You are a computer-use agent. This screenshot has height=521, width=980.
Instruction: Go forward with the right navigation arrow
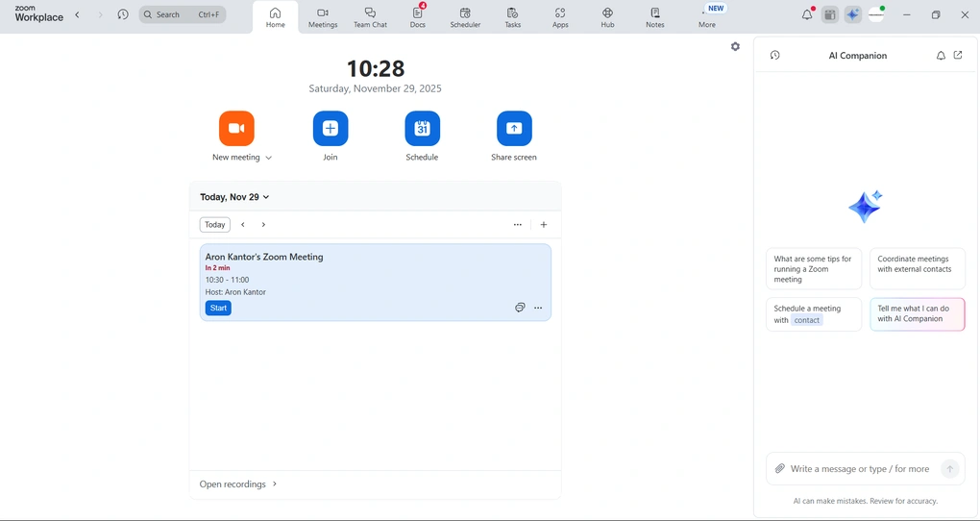click(100, 14)
